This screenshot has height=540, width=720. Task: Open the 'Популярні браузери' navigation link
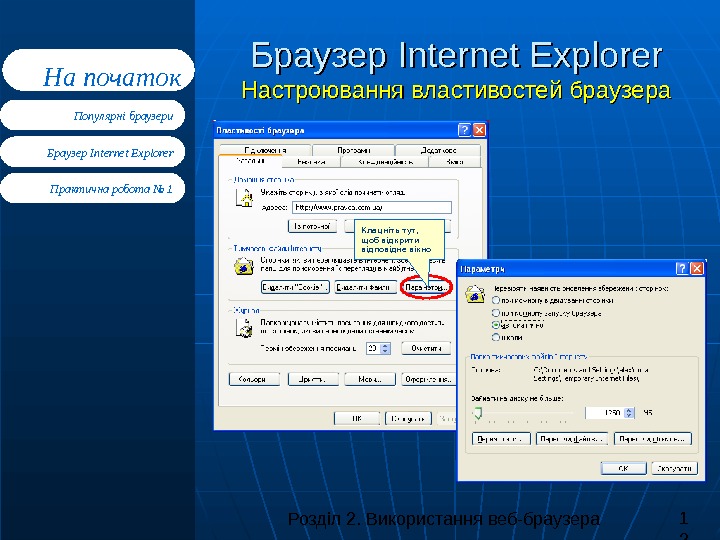tap(93, 115)
